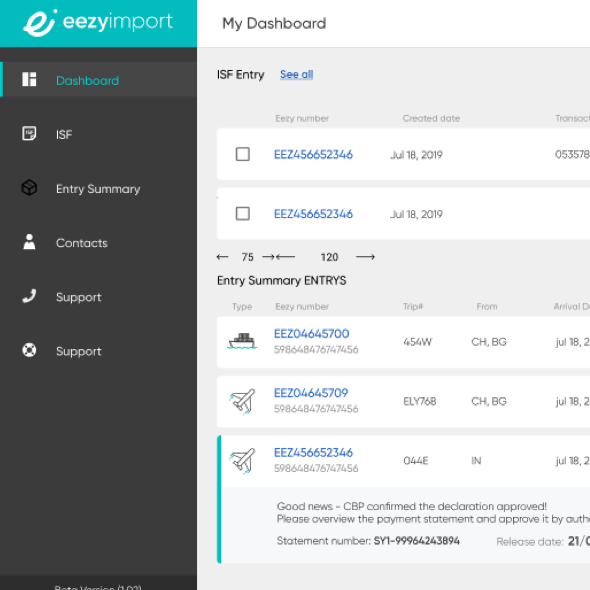590x590 pixels.
Task: Check the first ISF entry checkbox
Action: pyautogui.click(x=243, y=154)
